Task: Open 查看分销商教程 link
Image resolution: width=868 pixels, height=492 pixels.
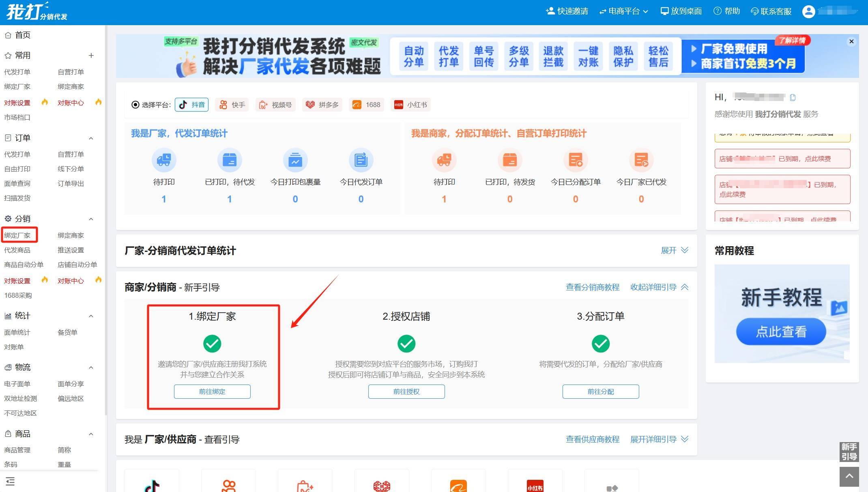Action: pyautogui.click(x=593, y=287)
